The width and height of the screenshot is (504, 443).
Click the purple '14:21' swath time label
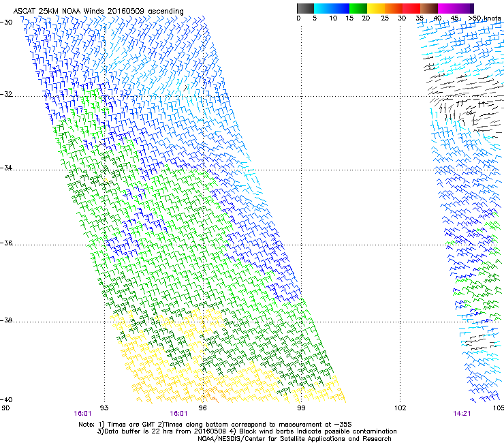click(x=462, y=414)
